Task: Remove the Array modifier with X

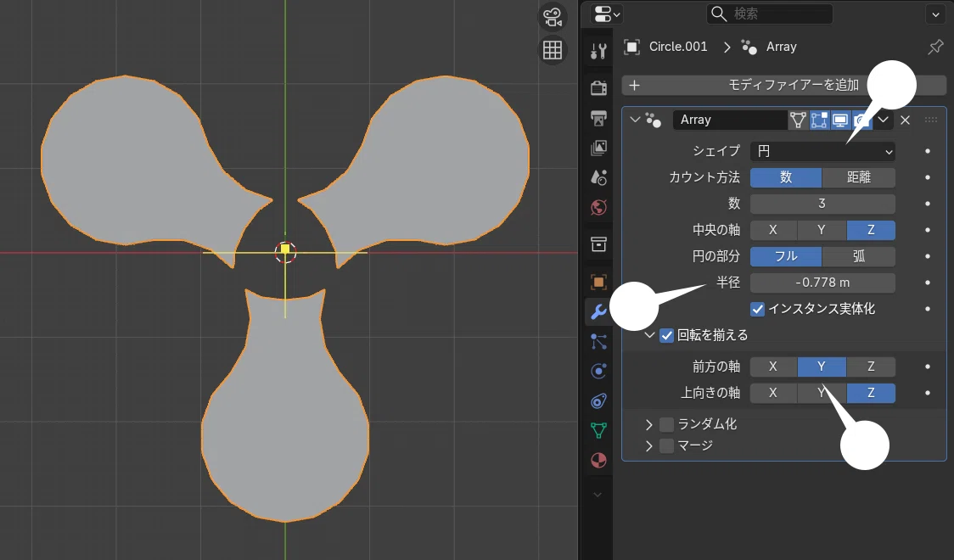Action: pos(906,120)
